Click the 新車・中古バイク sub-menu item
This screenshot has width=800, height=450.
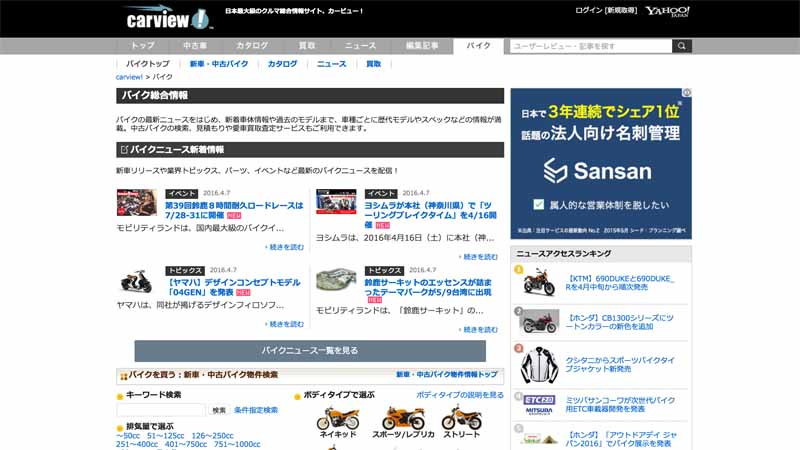coord(219,64)
